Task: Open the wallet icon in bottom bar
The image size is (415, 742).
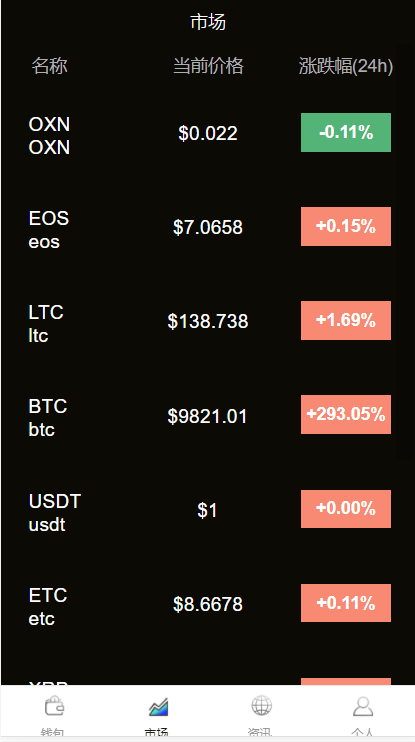Action: (x=54, y=706)
